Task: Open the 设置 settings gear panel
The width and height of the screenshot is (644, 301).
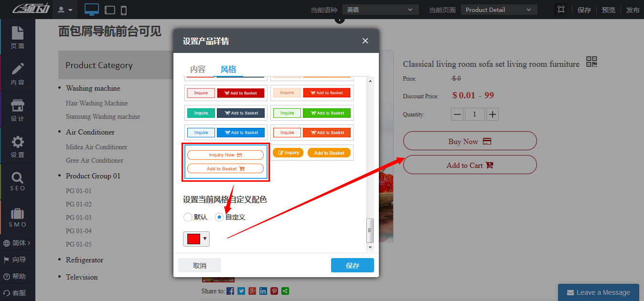Action: coord(18,146)
